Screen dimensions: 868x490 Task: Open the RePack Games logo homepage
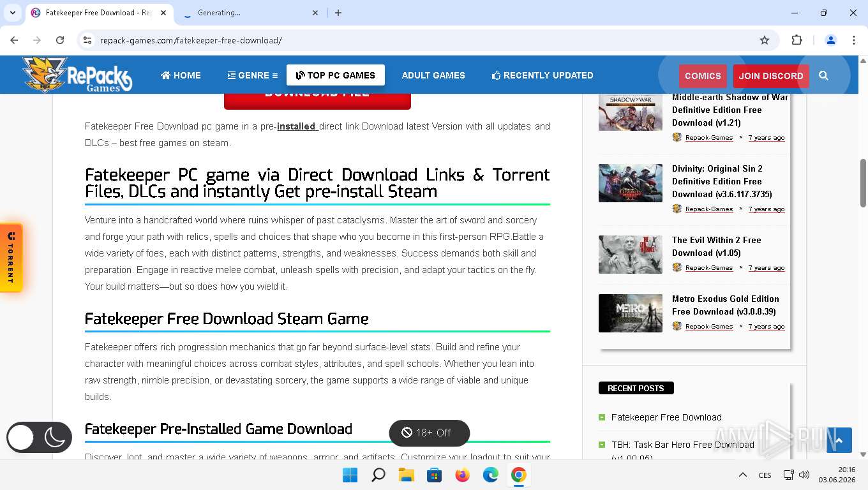[77, 75]
